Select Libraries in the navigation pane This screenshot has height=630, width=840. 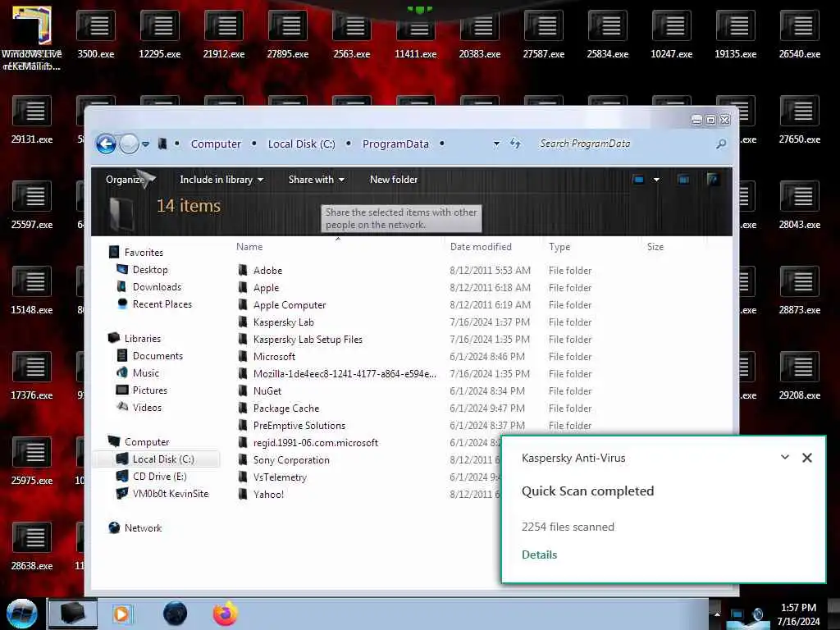pos(143,339)
